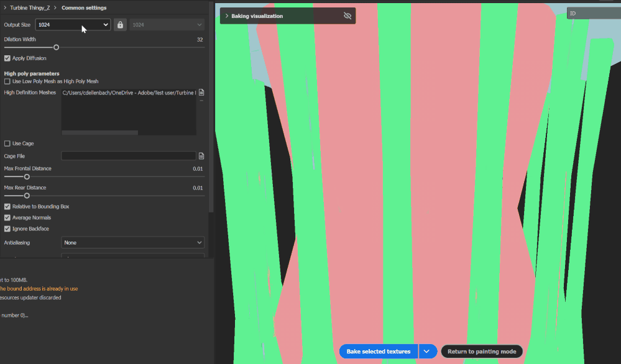This screenshot has height=364, width=621.
Task: Remove the high definition mesh with minus icon
Action: pos(201,99)
